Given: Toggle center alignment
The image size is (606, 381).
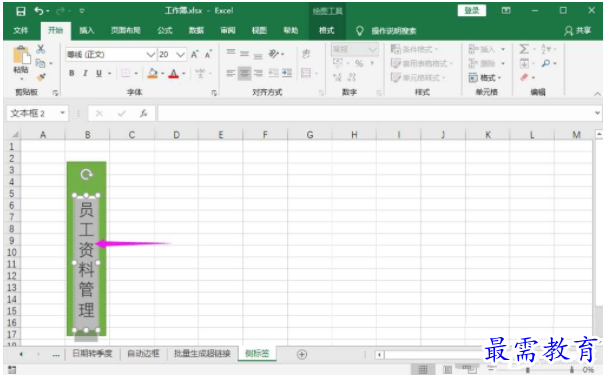Looking at the screenshot, I should click(244, 73).
